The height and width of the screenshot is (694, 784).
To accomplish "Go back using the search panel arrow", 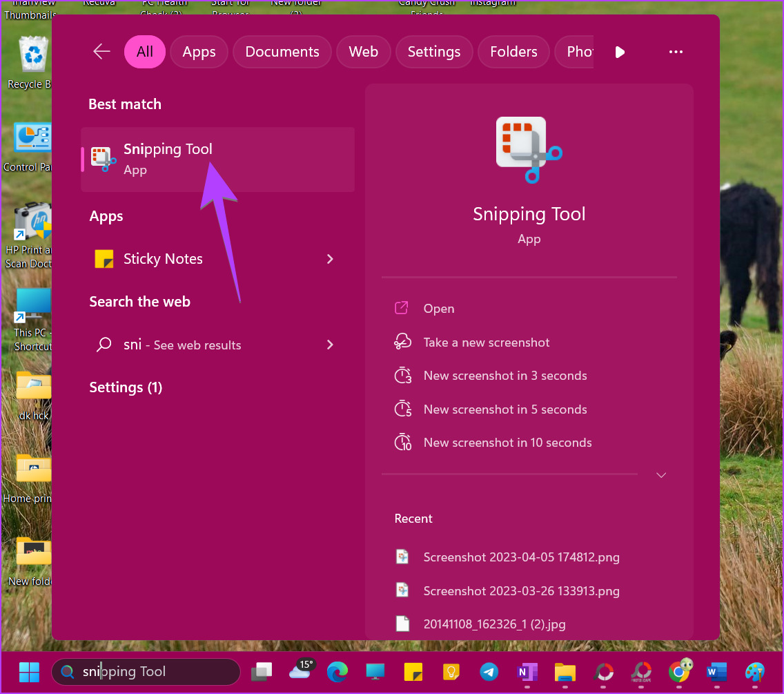I will pyautogui.click(x=101, y=52).
